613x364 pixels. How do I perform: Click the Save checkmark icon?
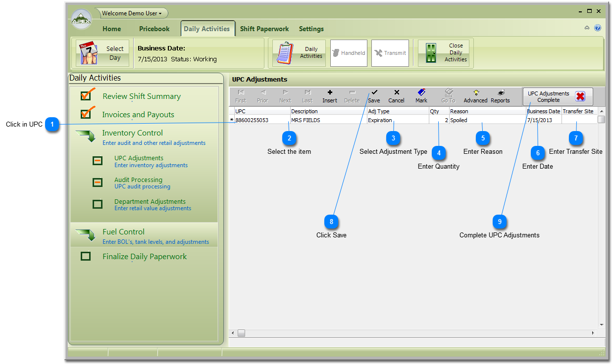(374, 93)
